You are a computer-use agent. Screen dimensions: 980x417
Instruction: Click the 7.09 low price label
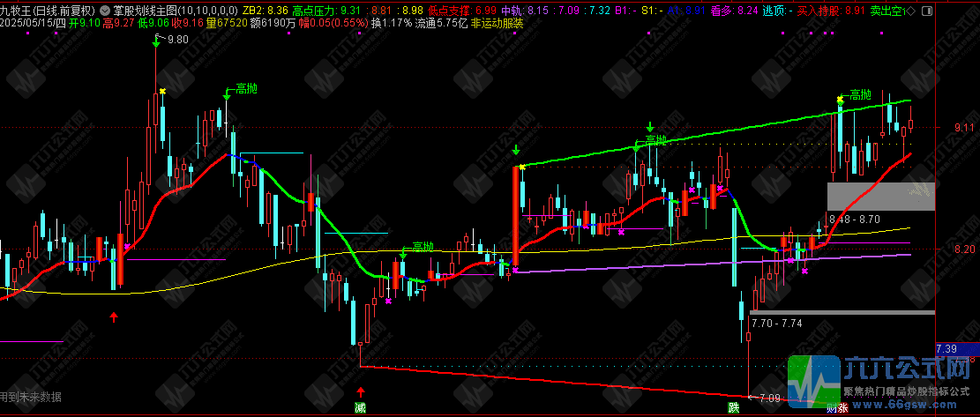coord(770,398)
